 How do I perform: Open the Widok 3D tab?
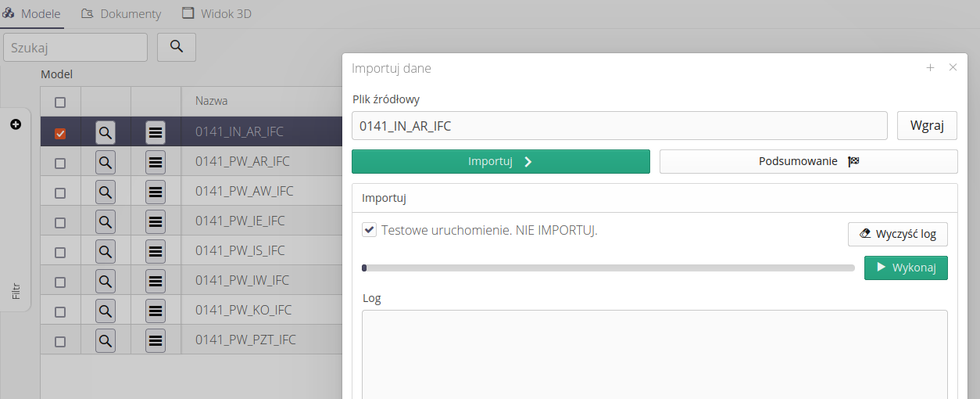pos(216,14)
